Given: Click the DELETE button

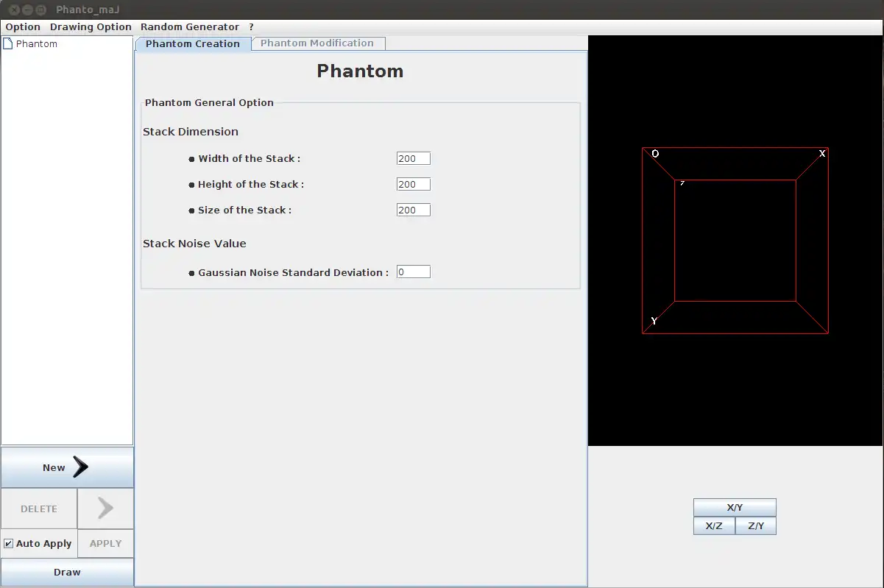Looking at the screenshot, I should tap(39, 509).
